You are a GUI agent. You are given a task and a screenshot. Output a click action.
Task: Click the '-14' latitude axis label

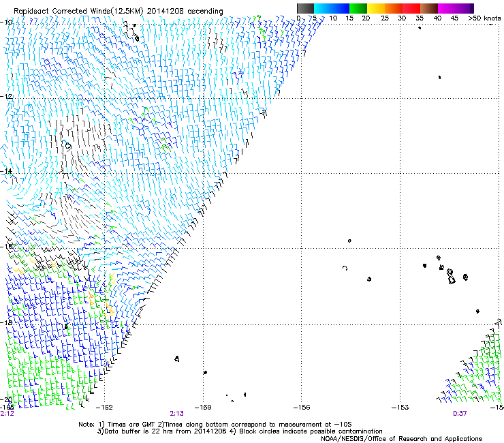pyautogui.click(x=6, y=171)
